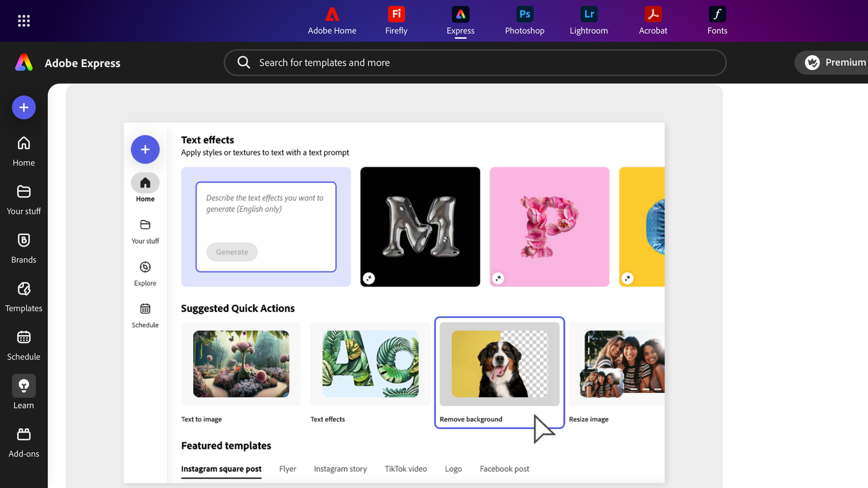Switch to the Facebook post templates tab
This screenshot has width=868, height=488.
click(x=504, y=469)
